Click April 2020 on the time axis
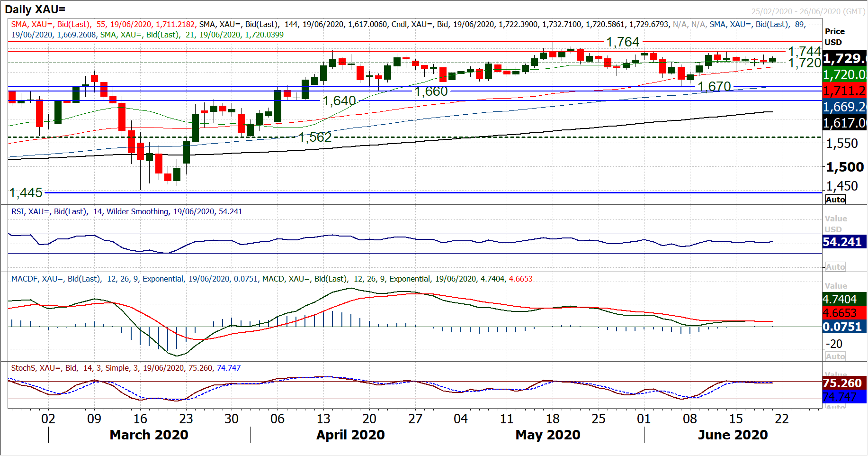The height and width of the screenshot is (456, 868). tap(350, 435)
